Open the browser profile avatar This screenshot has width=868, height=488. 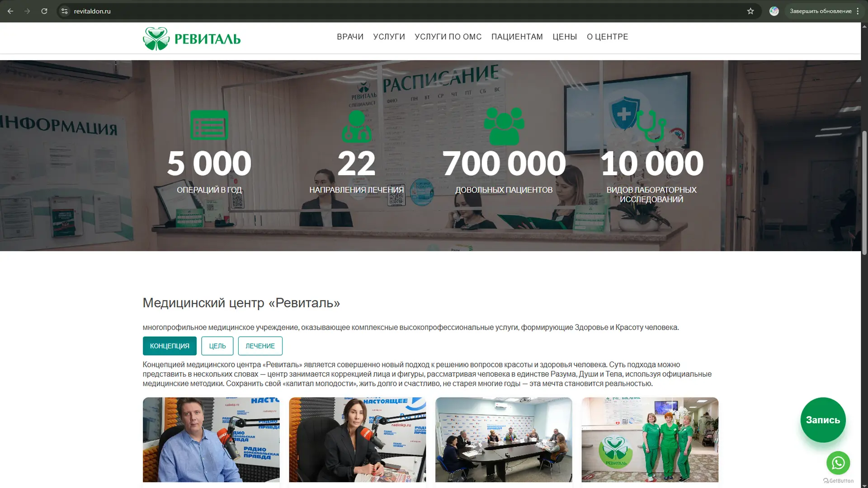pos(774,11)
